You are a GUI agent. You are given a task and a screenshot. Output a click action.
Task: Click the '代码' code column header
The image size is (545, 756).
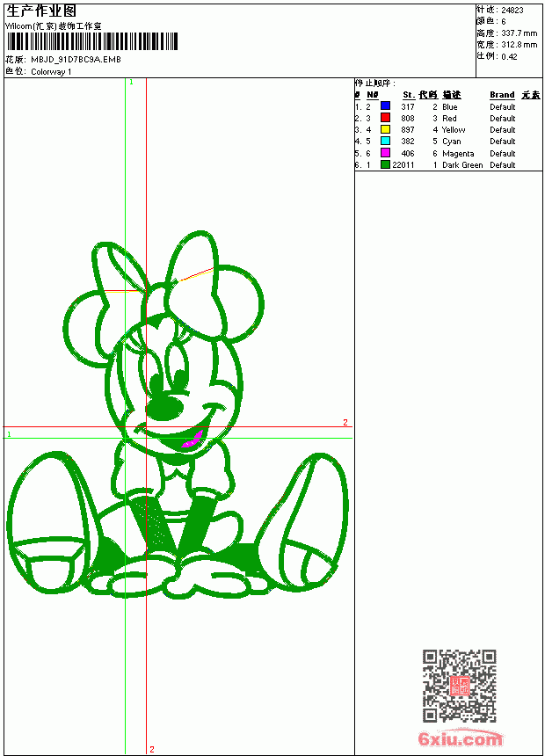point(428,95)
